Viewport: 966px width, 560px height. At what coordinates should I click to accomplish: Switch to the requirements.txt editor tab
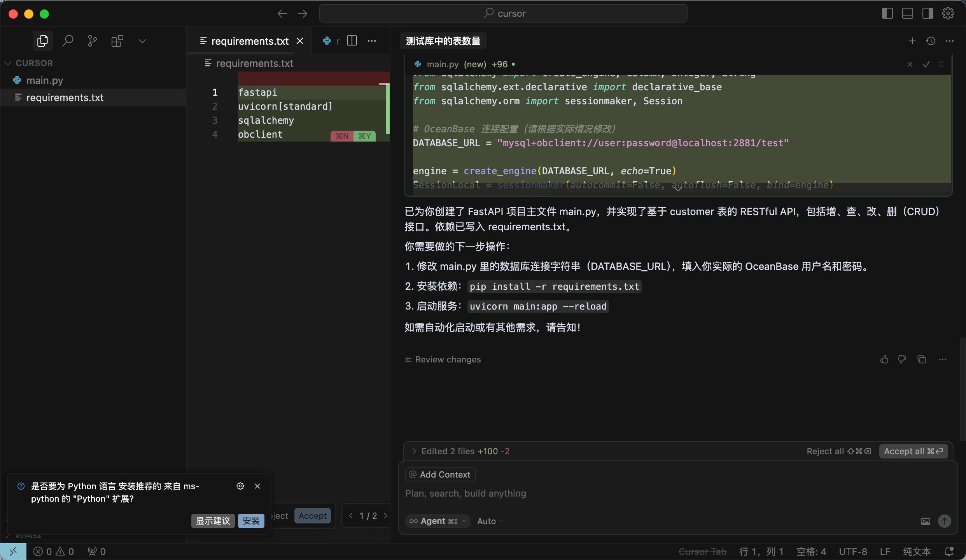tap(249, 41)
